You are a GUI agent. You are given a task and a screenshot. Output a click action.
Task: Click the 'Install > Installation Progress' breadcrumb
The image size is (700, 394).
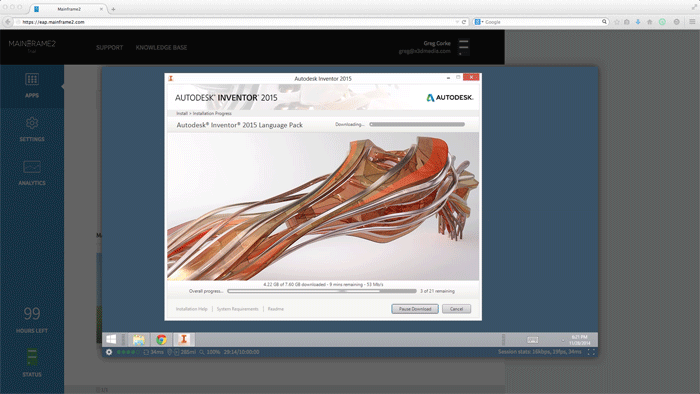coord(204,113)
